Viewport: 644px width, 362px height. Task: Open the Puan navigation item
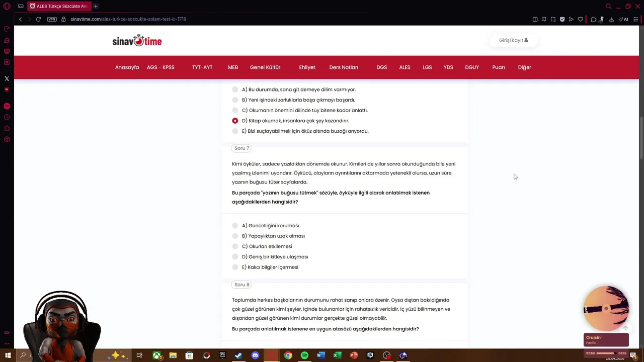pyautogui.click(x=499, y=67)
